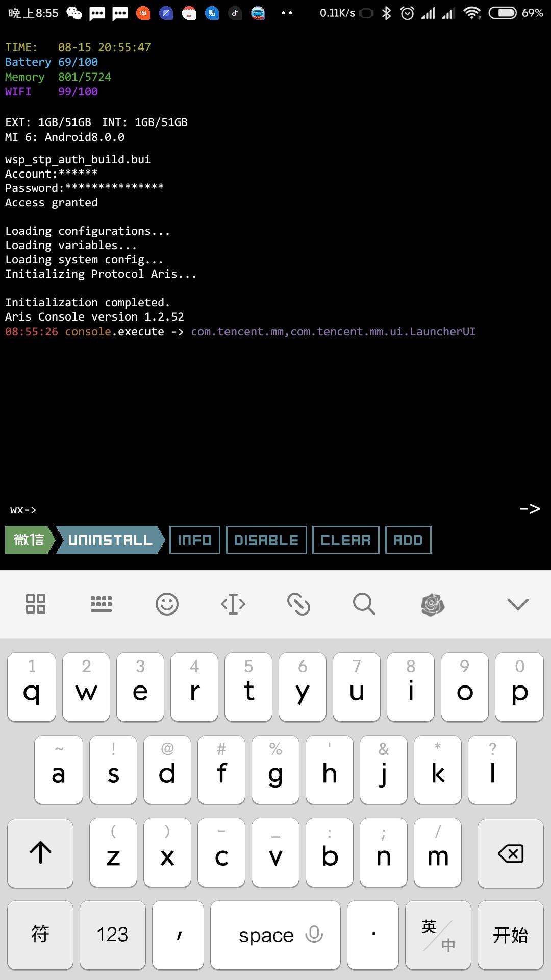Tap the console -> send arrow
The image size is (551, 980).
[x=530, y=509]
